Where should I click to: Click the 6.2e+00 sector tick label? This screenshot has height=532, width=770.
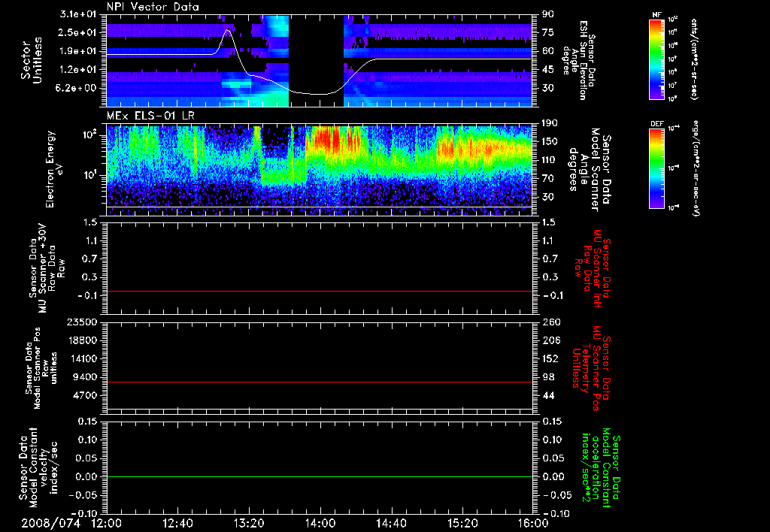[x=77, y=89]
